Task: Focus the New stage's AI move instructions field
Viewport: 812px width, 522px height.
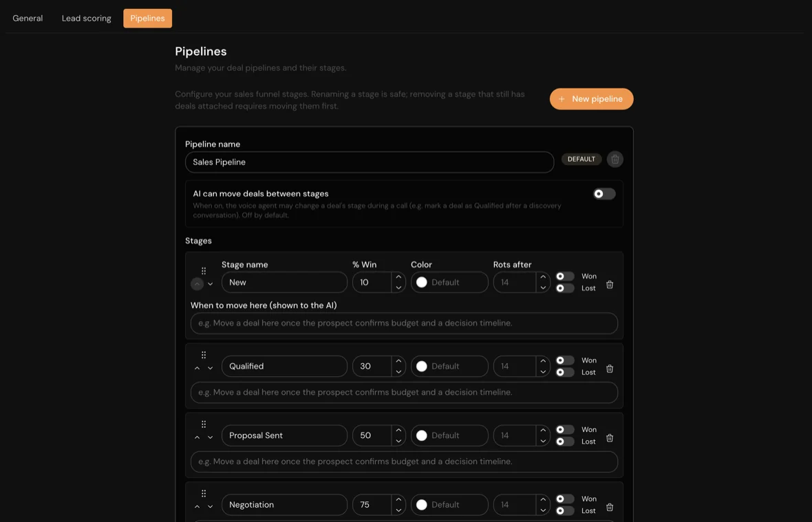Action: pos(404,323)
